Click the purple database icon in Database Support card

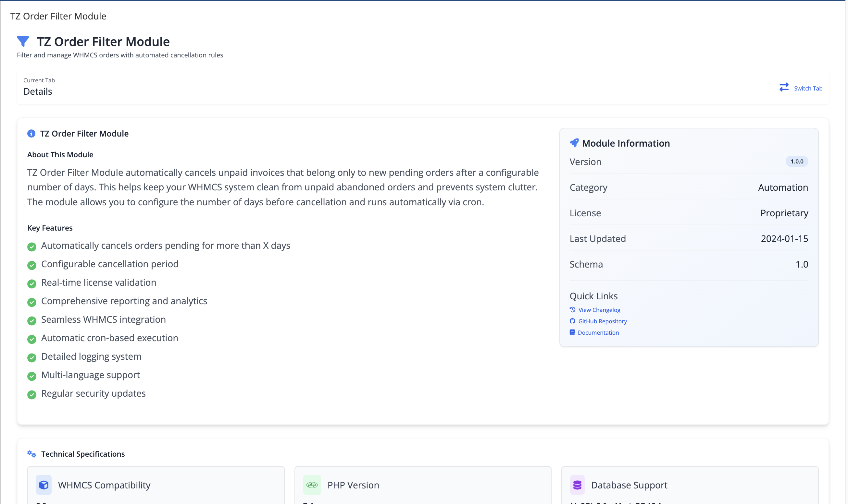(577, 485)
